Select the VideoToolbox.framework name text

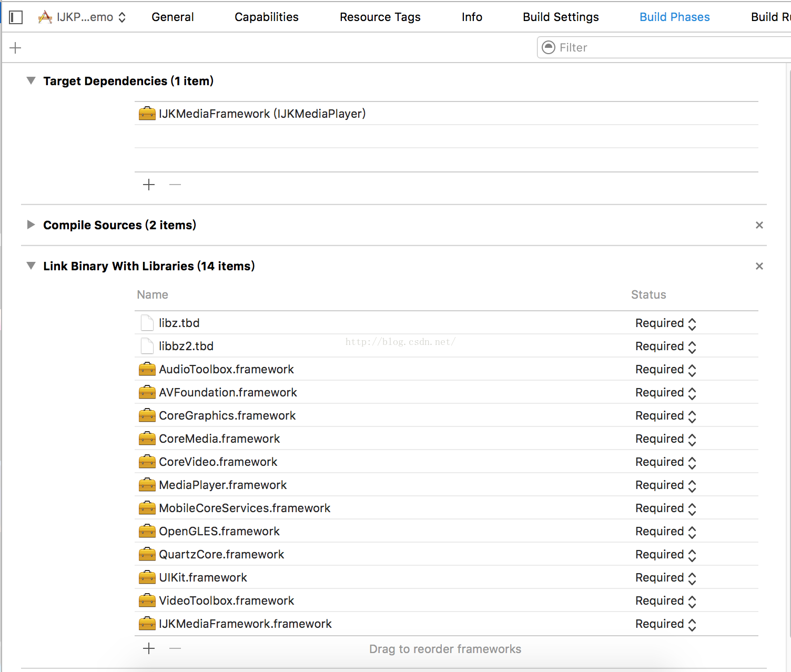coord(227,600)
